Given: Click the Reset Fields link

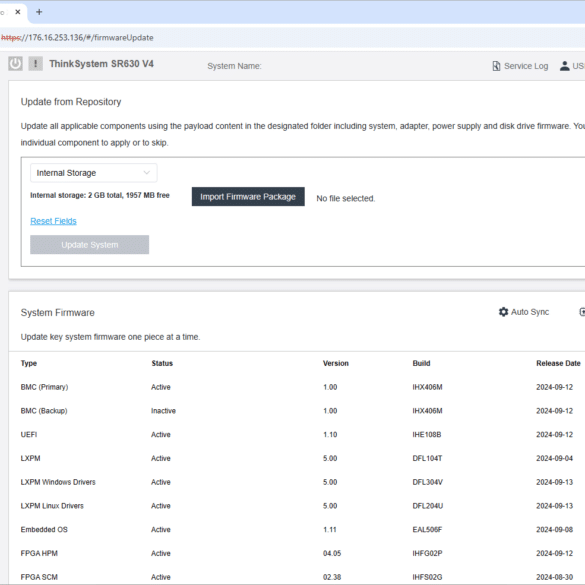Looking at the screenshot, I should click(x=53, y=221).
